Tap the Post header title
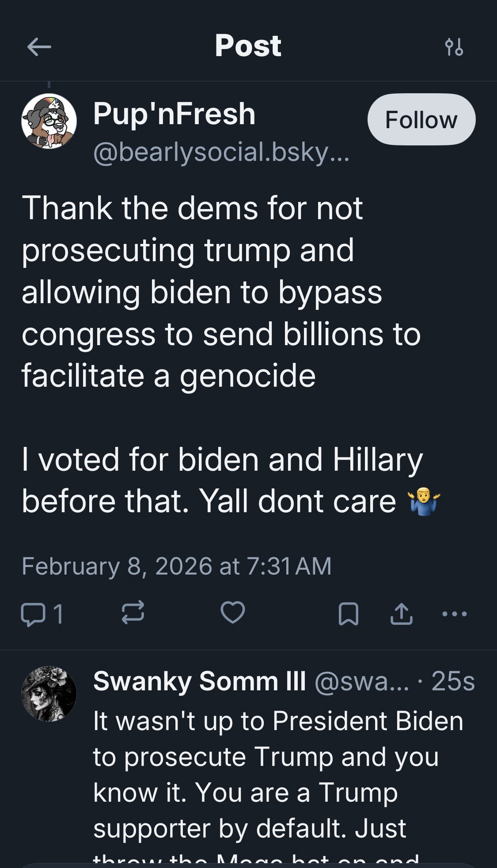 (x=248, y=46)
